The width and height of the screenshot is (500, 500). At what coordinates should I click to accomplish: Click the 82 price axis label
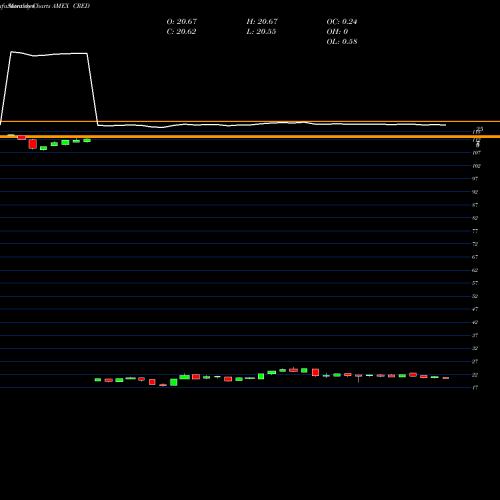(x=475, y=218)
